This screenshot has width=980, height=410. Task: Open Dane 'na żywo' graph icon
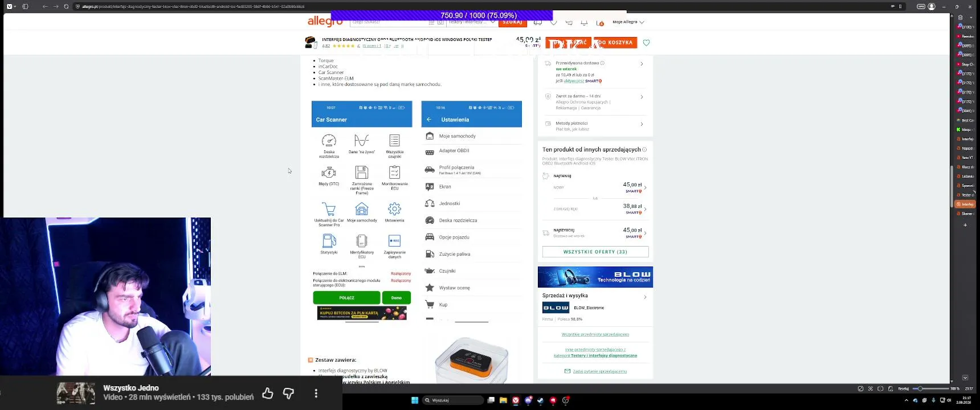[x=362, y=141]
